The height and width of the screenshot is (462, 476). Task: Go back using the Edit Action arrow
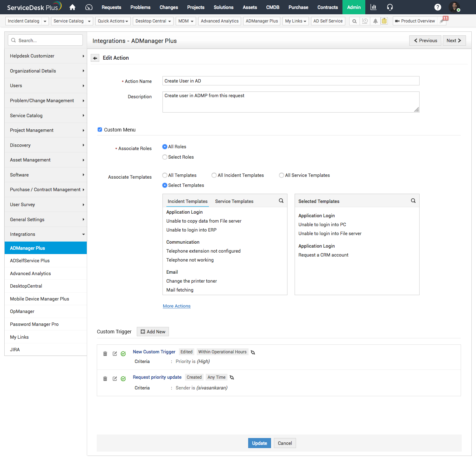tap(95, 58)
